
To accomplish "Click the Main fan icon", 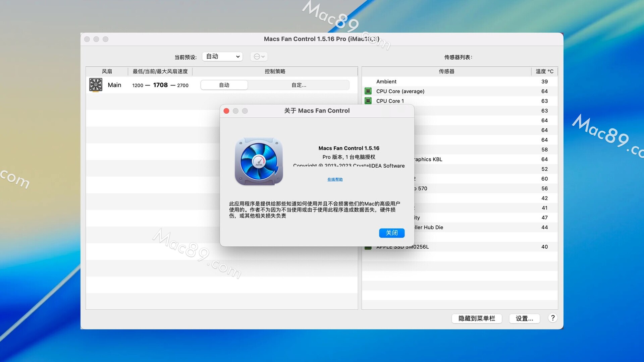I will click(x=96, y=85).
